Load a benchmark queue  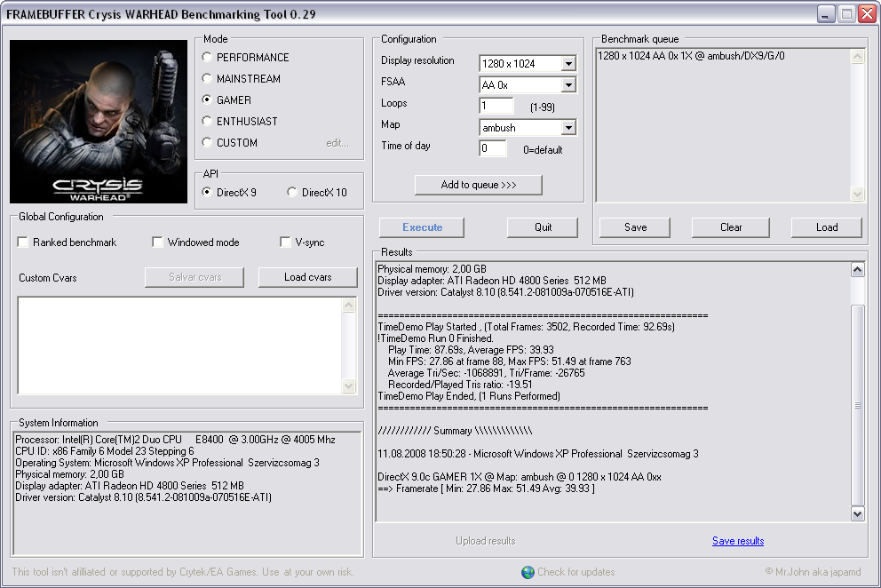tap(827, 227)
